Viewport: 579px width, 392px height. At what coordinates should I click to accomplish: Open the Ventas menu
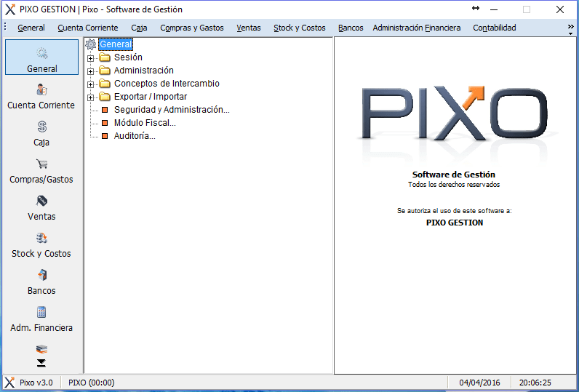pyautogui.click(x=249, y=28)
